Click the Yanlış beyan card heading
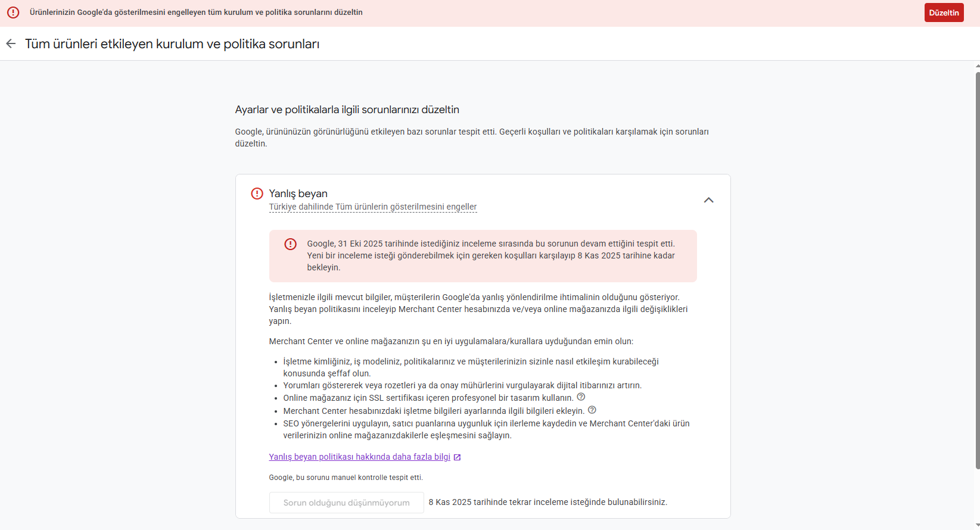The height and width of the screenshot is (530, 980). tap(298, 194)
